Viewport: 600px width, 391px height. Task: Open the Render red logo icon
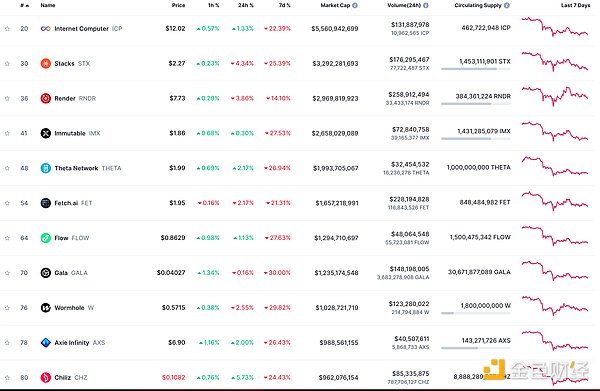coord(46,98)
